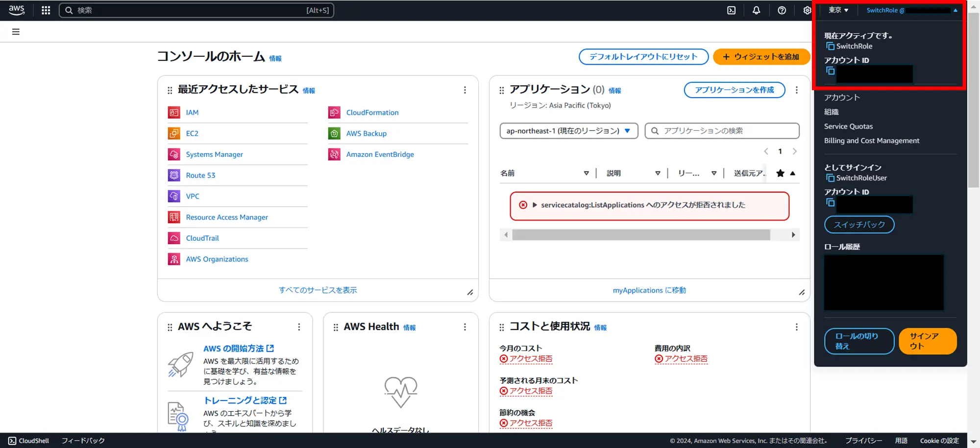This screenshot has width=980, height=448.
Task: Click the Resource Access Manager icon
Action: [x=174, y=217]
